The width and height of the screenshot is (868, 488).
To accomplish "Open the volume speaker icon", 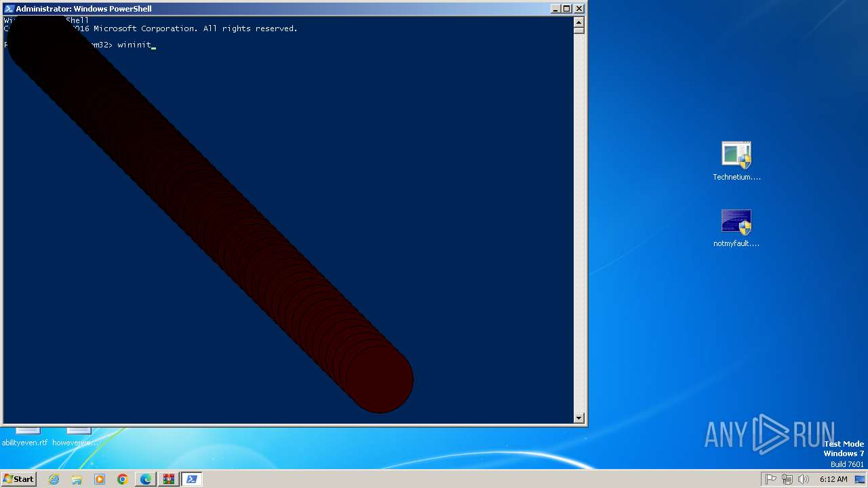I will [804, 479].
